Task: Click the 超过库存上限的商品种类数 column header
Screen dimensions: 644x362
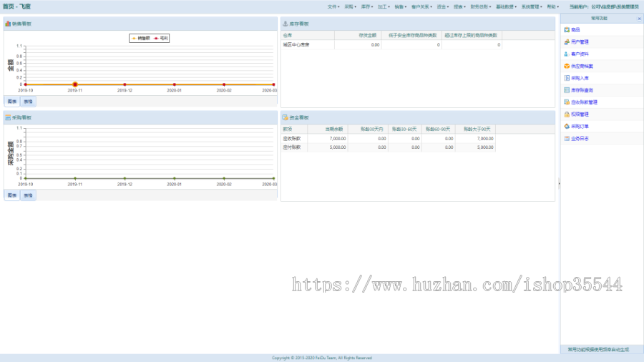Action: 472,35
